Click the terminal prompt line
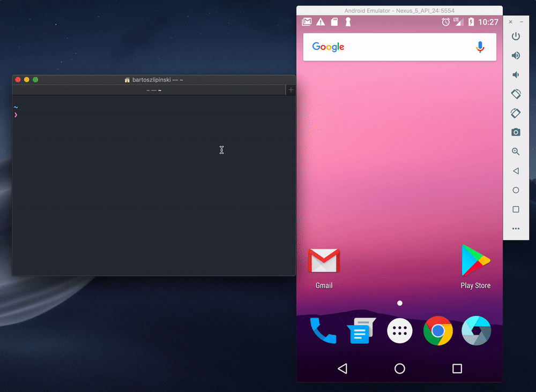 pyautogui.click(x=154, y=115)
